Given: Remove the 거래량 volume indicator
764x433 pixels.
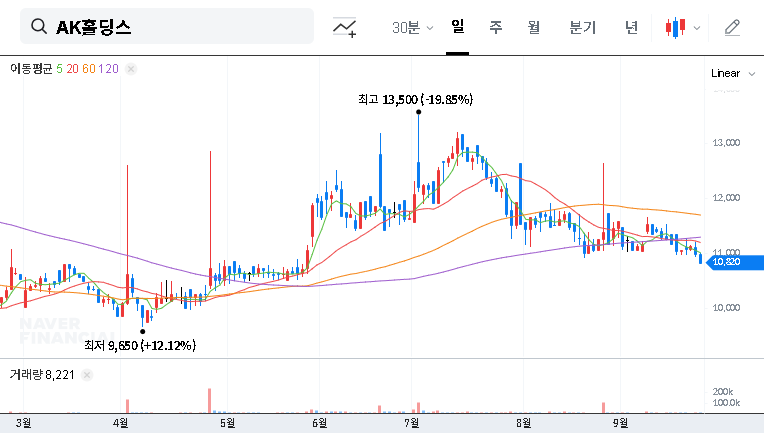Looking at the screenshot, I should pos(87,375).
